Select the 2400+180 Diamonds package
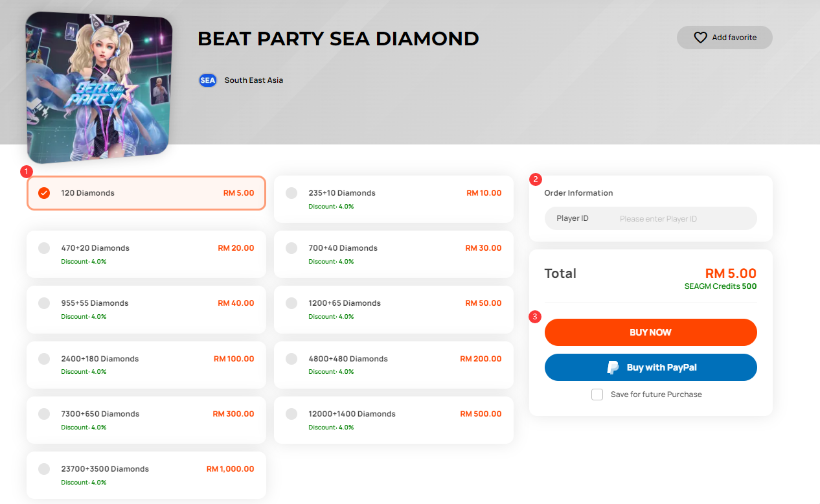The height and width of the screenshot is (504, 820). [x=44, y=359]
